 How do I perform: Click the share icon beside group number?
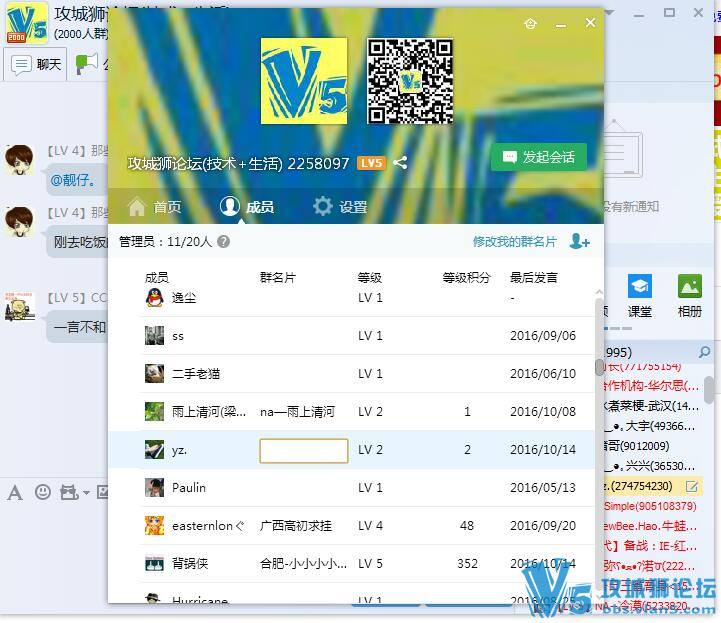[x=400, y=163]
